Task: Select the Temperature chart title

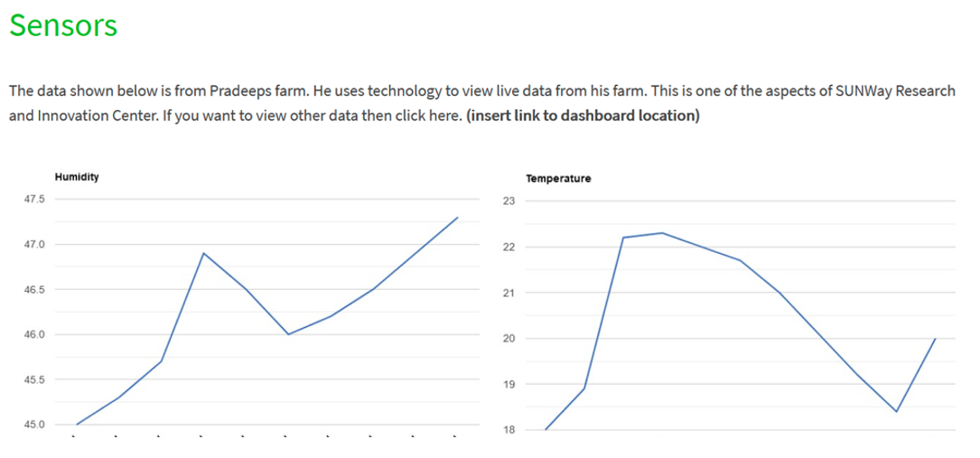Action: [559, 179]
